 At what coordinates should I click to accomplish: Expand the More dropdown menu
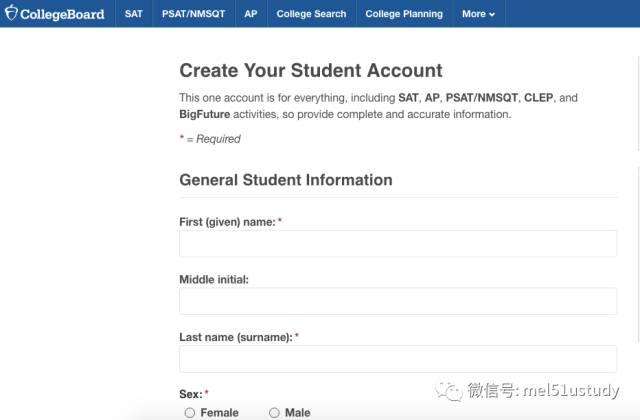[479, 14]
